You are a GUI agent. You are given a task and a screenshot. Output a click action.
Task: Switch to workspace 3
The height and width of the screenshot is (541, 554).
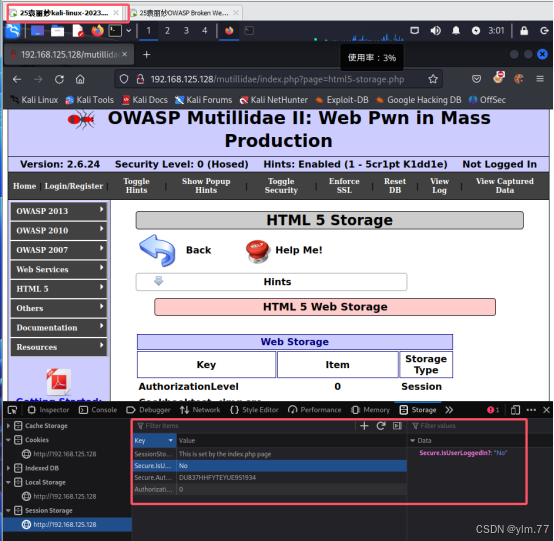point(186,31)
